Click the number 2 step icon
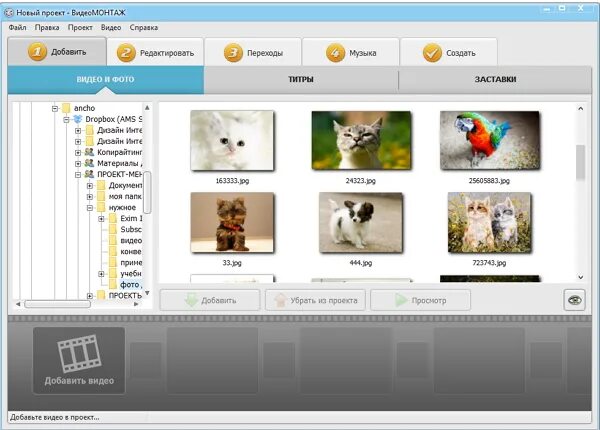600x430 pixels. click(126, 53)
